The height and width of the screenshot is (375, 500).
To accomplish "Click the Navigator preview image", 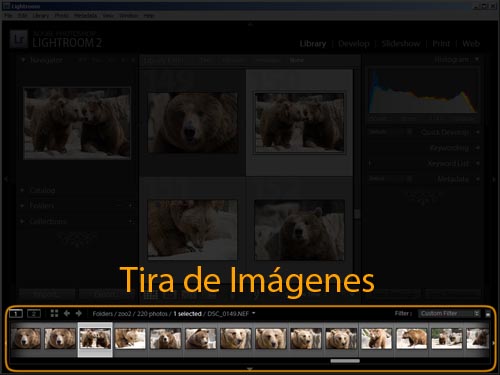I will click(x=77, y=123).
